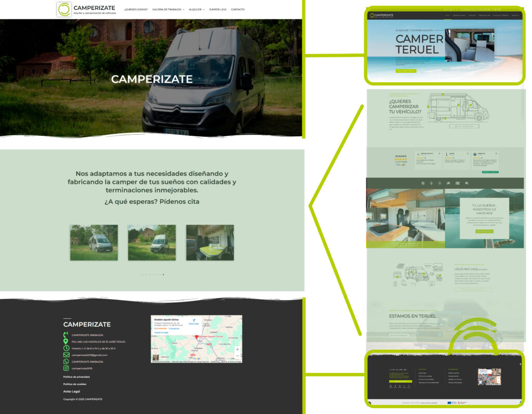Open the Galería de trabajos menu
This screenshot has width=532, height=414.
click(167, 9)
